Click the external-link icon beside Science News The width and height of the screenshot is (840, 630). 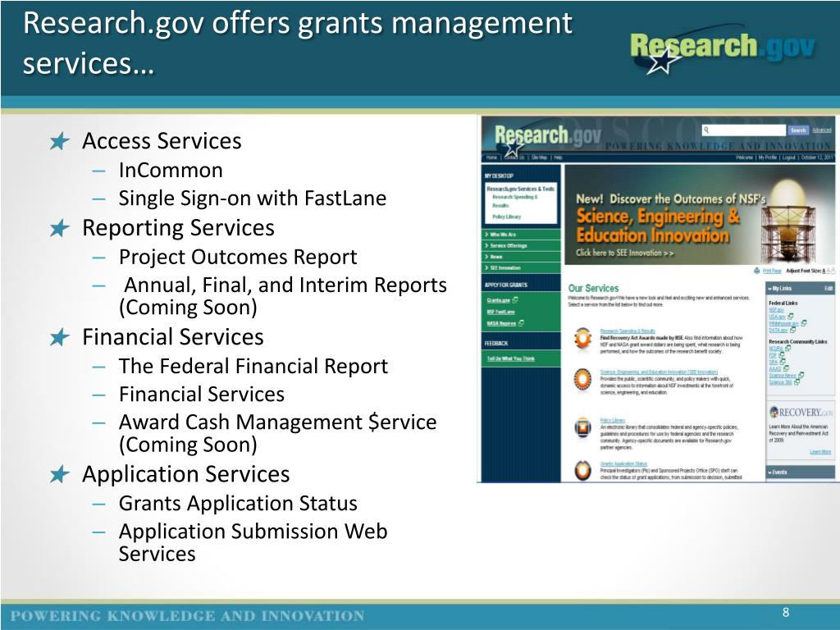[x=801, y=376]
